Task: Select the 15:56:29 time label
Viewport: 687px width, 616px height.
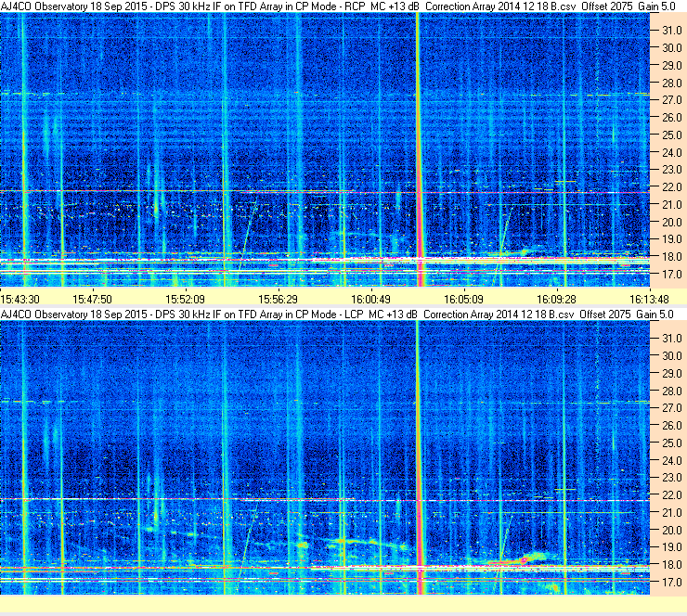Action: pos(278,300)
